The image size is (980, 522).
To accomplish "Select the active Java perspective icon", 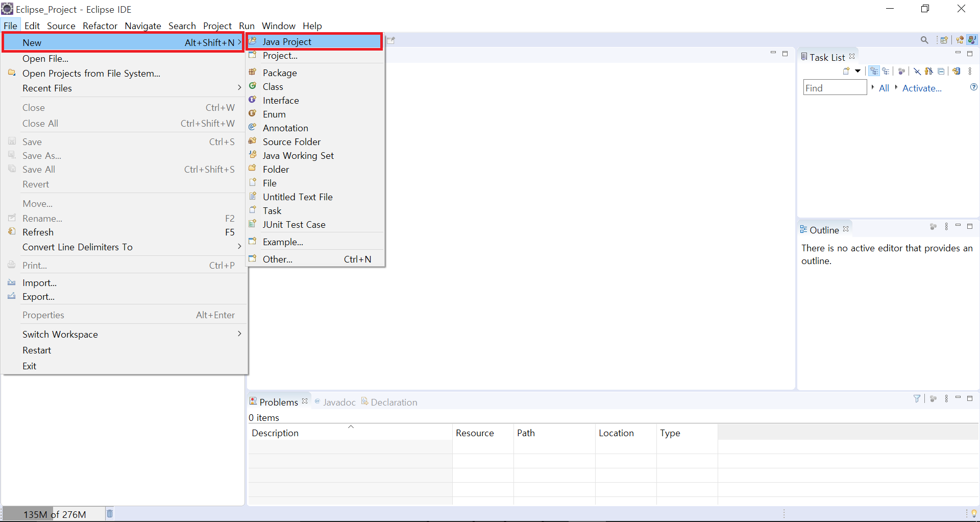I will point(972,39).
